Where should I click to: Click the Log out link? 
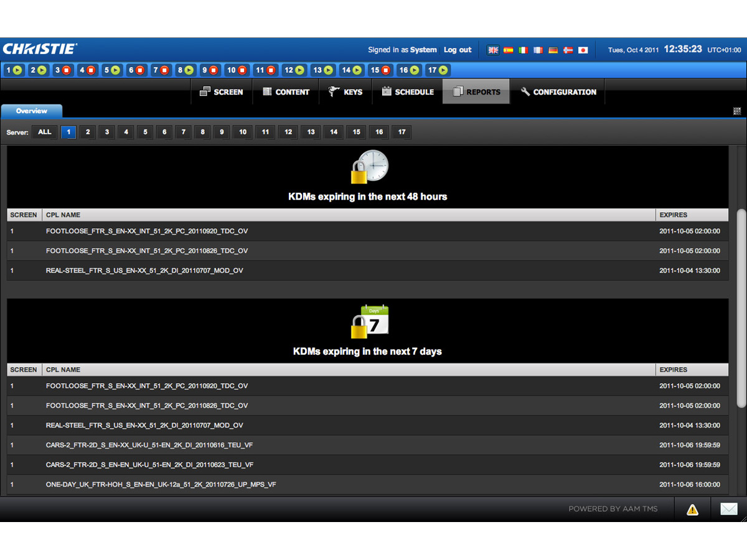(458, 50)
